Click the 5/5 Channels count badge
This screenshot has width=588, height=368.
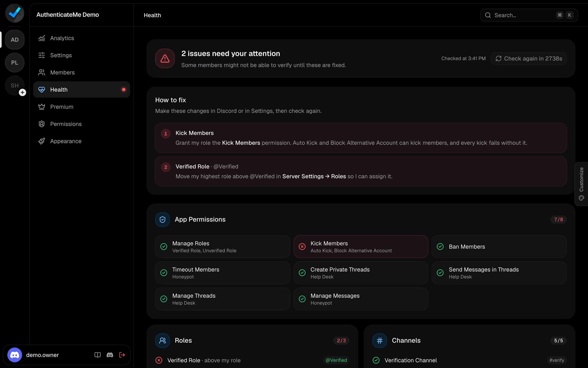(558, 340)
